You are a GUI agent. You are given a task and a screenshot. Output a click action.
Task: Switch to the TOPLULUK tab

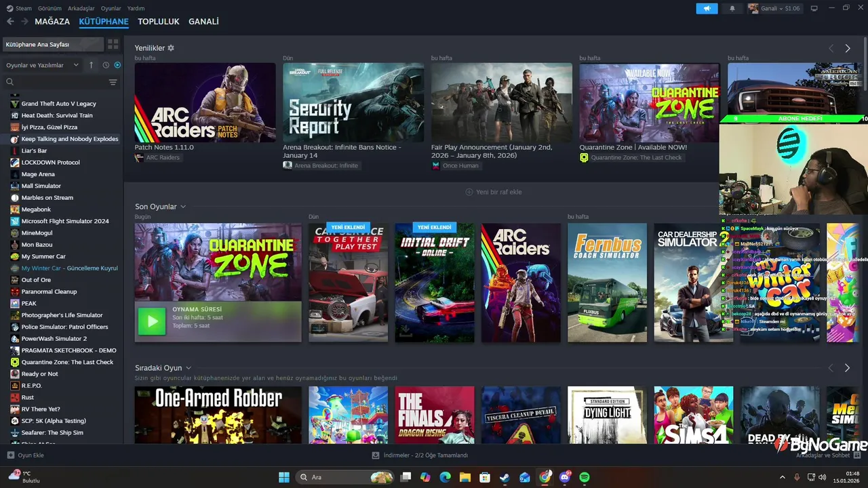click(x=159, y=22)
